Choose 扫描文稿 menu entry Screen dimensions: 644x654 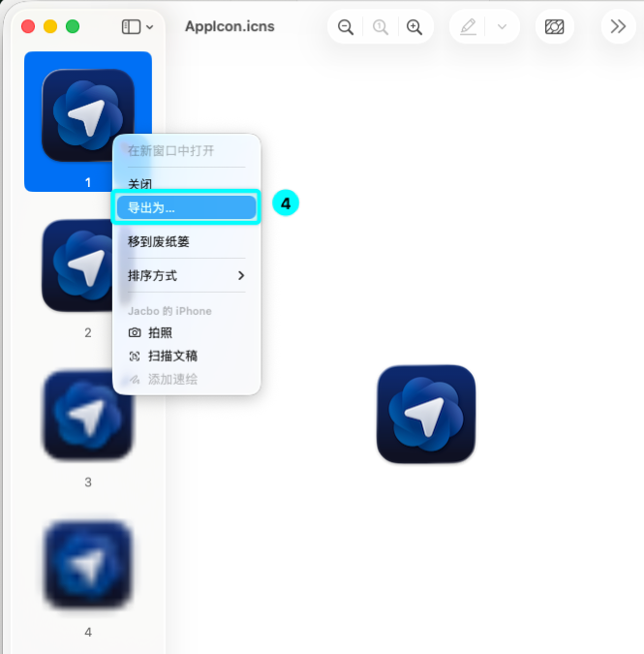[x=186, y=356]
